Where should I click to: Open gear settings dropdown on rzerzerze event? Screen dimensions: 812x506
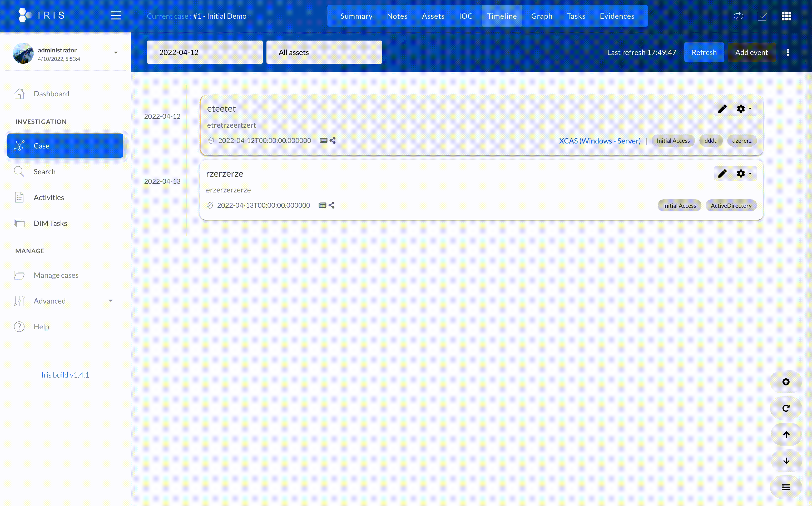click(x=744, y=173)
